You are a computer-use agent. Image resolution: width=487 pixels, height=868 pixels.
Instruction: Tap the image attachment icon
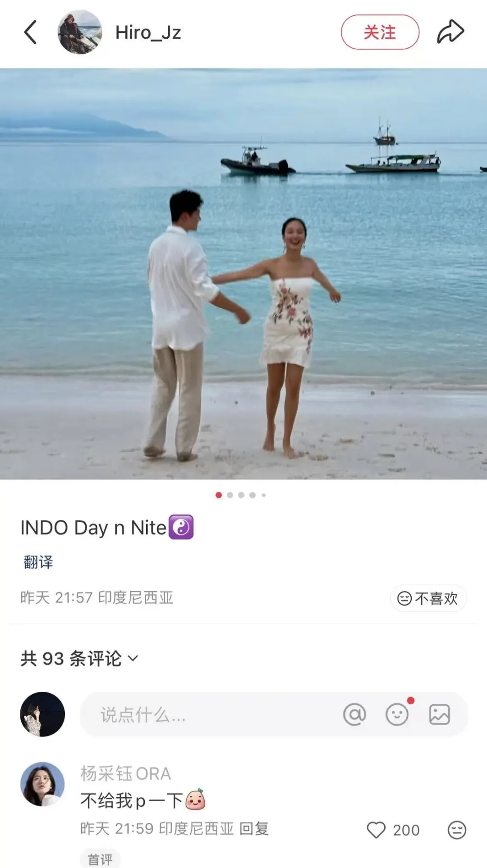pos(439,714)
